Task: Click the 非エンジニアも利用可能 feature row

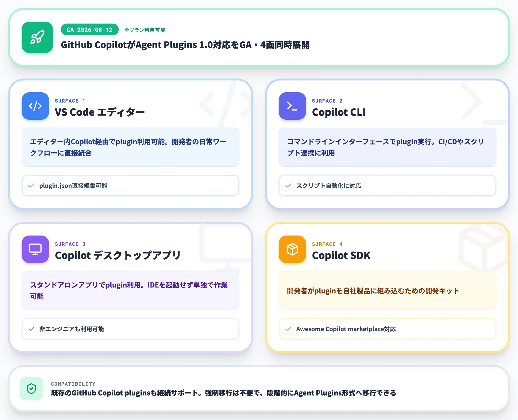Action: coord(130,329)
